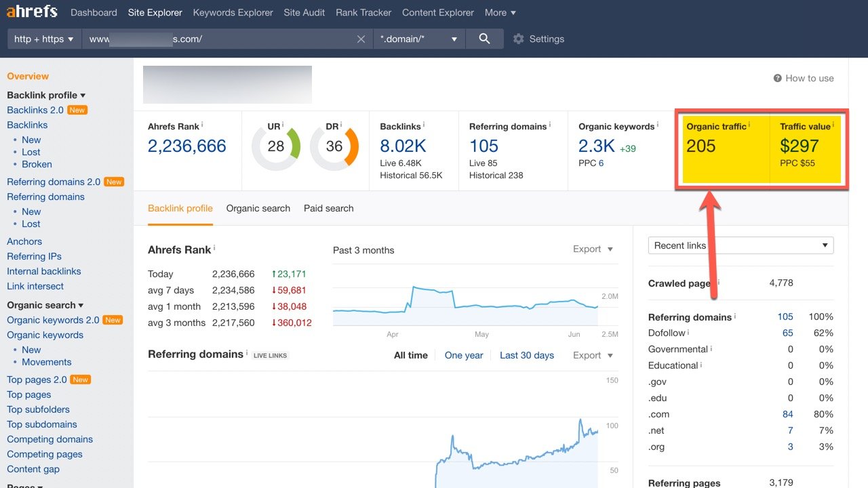Open the Export menu for Referring domains chart
The width and height of the screenshot is (868, 488).
point(593,355)
